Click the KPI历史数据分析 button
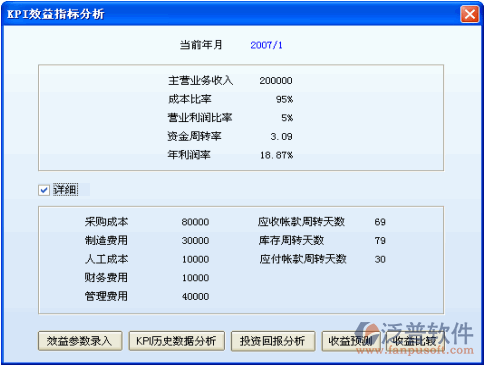This screenshot has width=484, height=366. pyautogui.click(x=177, y=341)
